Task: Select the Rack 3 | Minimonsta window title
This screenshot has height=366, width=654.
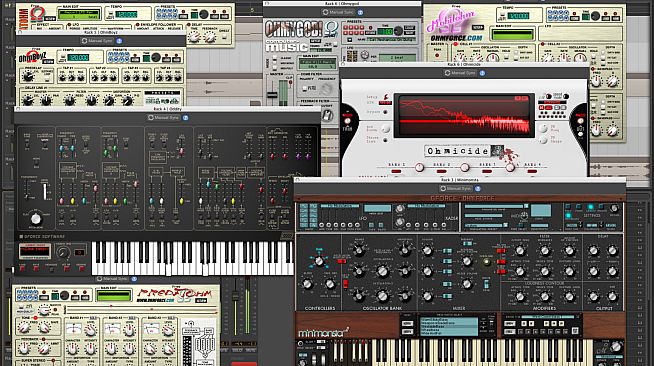Action: click(x=460, y=180)
